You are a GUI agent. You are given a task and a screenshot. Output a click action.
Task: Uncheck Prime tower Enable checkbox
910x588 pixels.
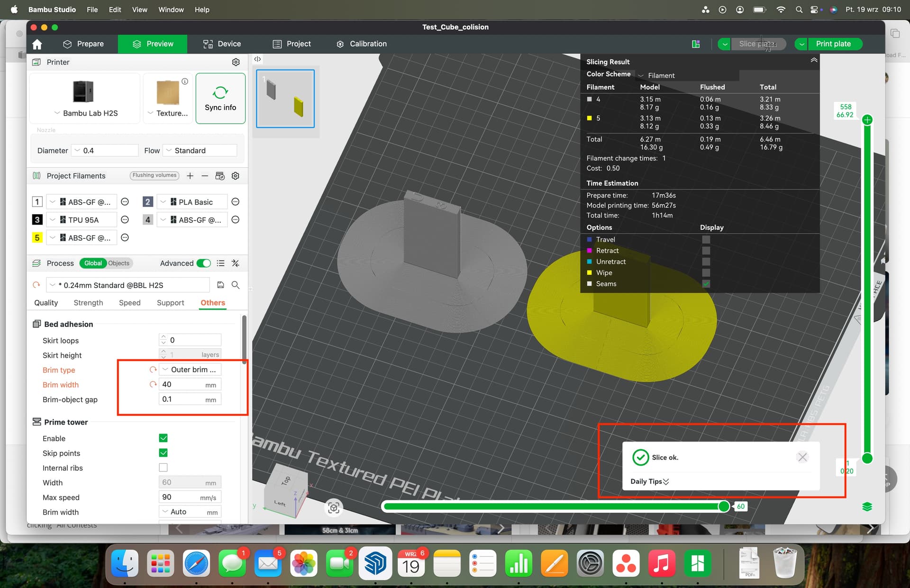(x=163, y=438)
